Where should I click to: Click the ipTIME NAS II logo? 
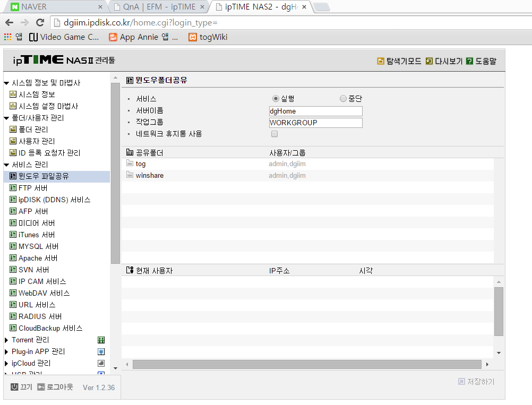pos(64,61)
